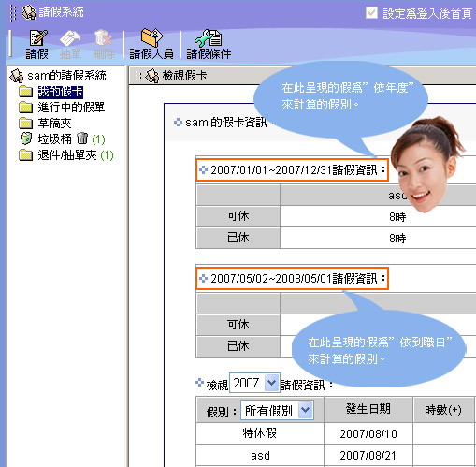
Task: Click the 草稿夾 folder icon
Action: (x=25, y=124)
